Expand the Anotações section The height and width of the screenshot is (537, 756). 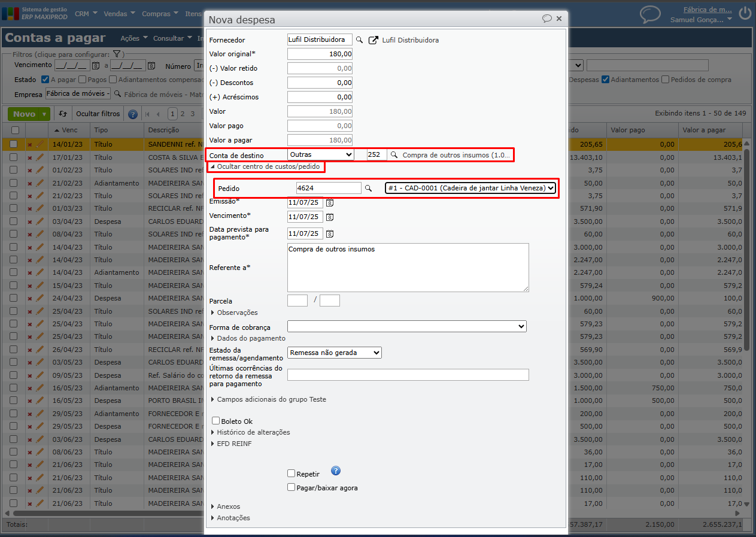[230, 518]
